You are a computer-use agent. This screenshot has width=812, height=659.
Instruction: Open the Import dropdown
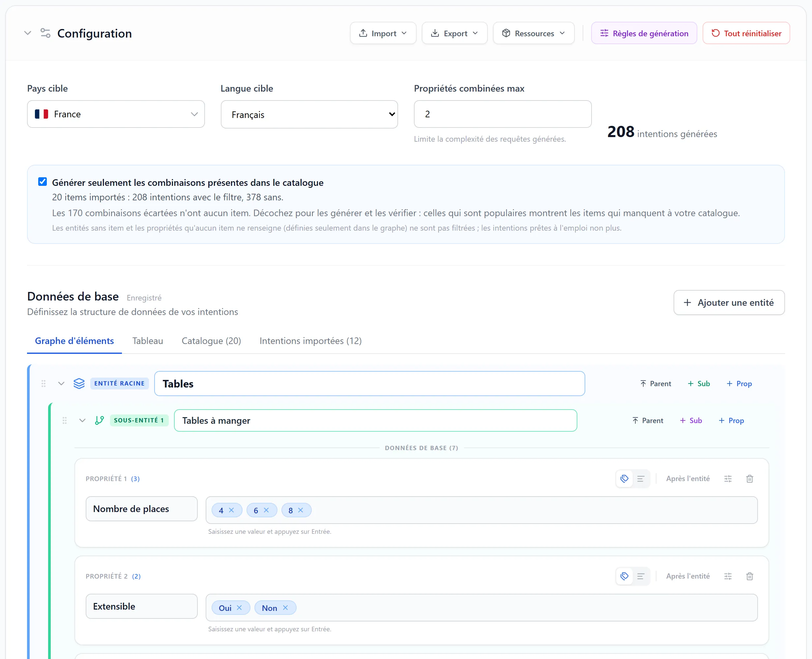click(383, 33)
